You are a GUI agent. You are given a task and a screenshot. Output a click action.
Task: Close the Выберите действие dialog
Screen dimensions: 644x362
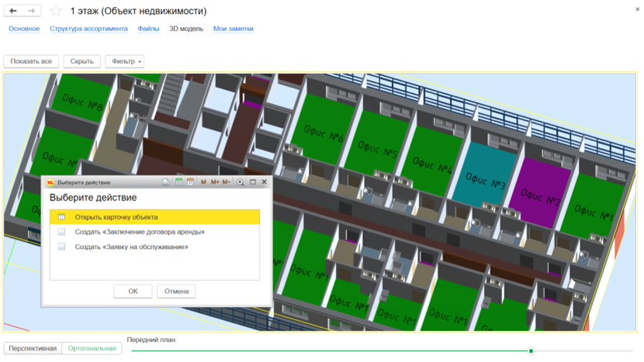264,182
